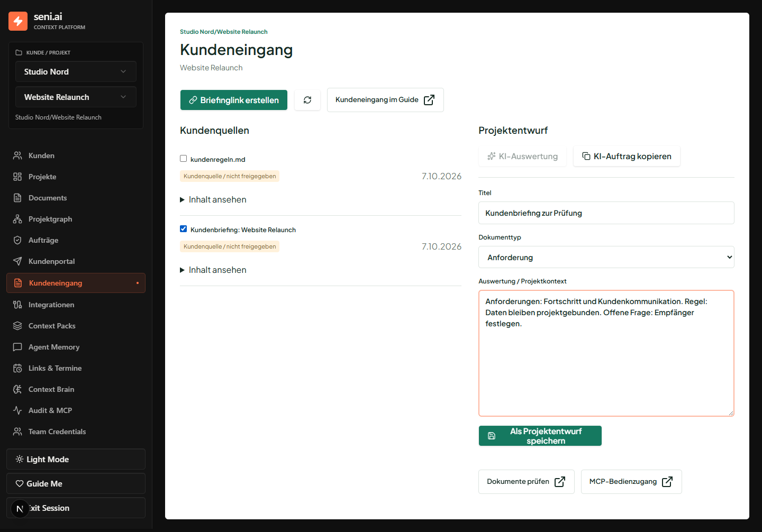Click KI-Auftrag kopieren button
The height and width of the screenshot is (532, 762).
click(x=627, y=156)
